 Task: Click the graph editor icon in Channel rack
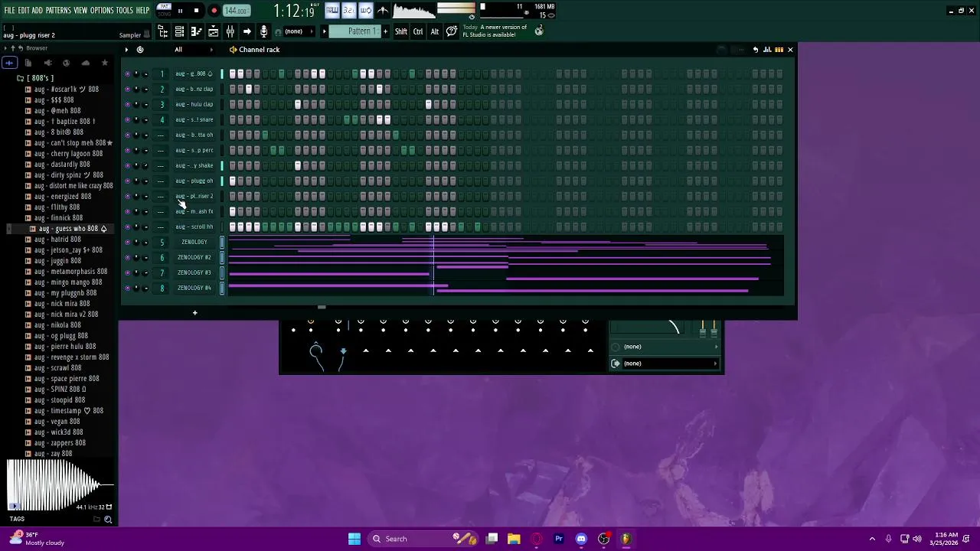(x=766, y=50)
